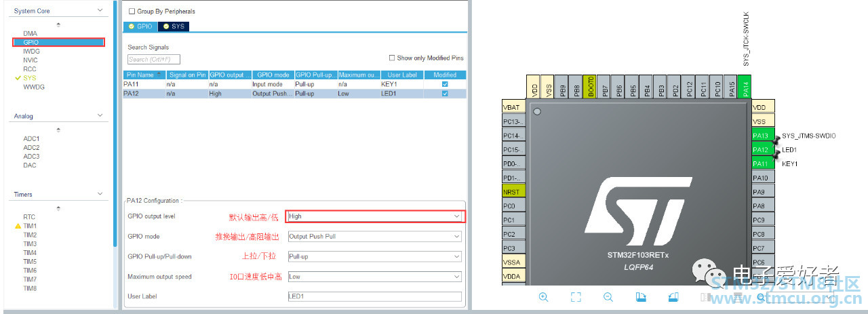Open SYS in System Core list

29,78
